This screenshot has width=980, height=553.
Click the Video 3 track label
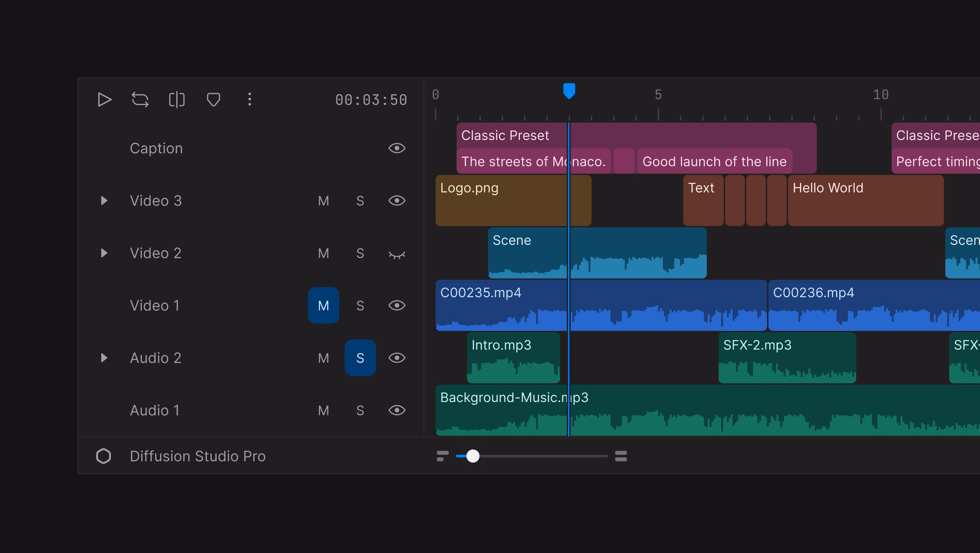coord(156,201)
